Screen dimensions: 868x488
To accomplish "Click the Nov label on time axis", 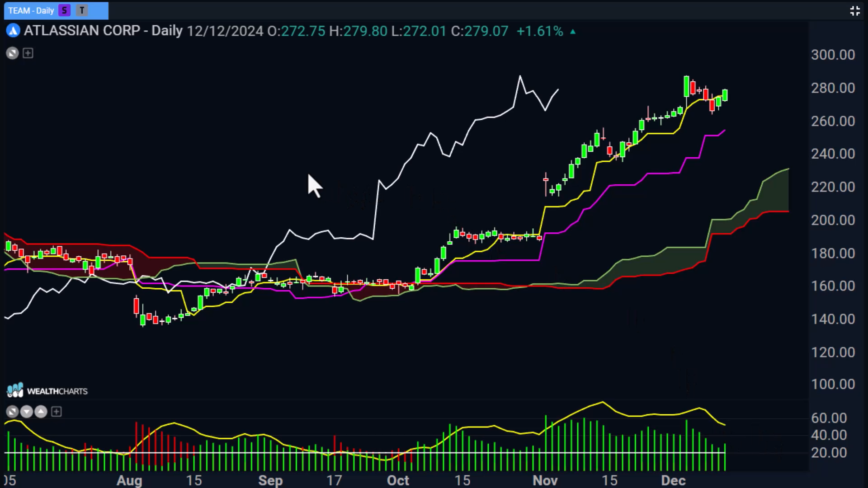I will [545, 480].
